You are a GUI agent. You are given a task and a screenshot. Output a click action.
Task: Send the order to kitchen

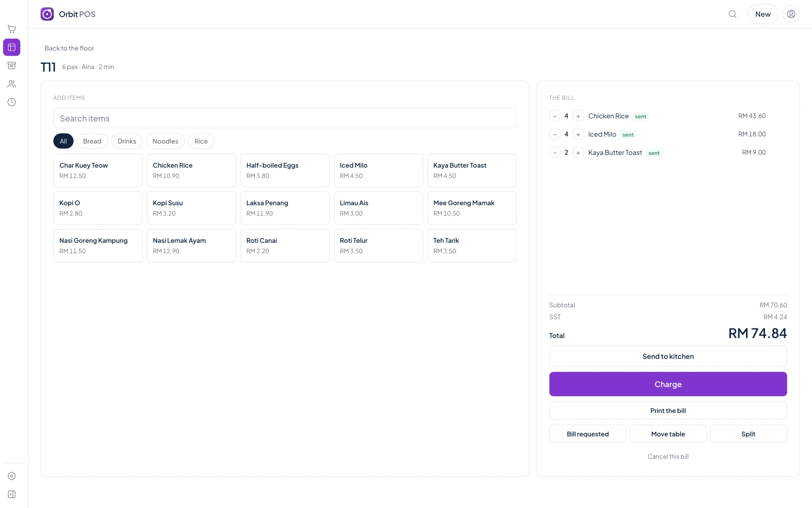tap(668, 356)
